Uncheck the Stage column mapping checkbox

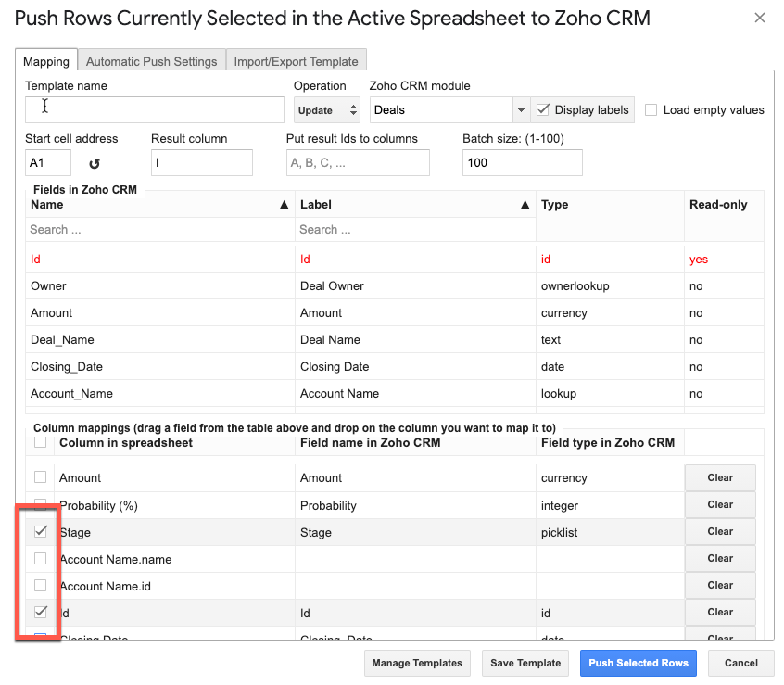[40, 532]
